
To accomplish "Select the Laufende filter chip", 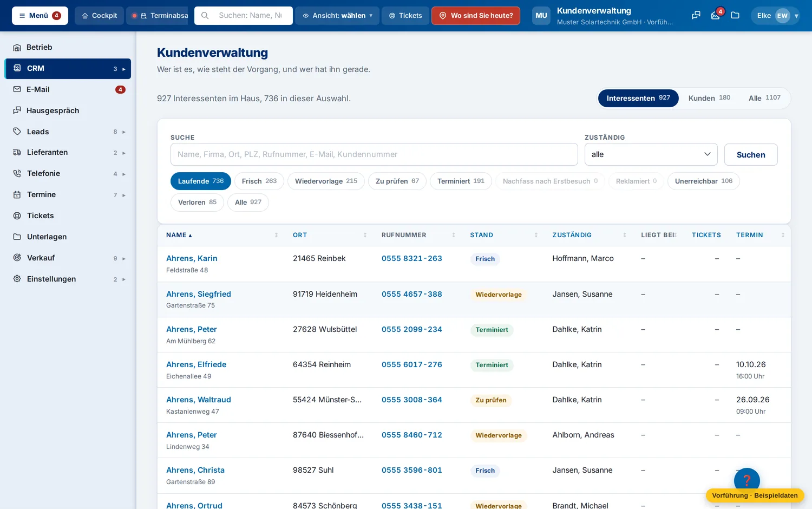I will pos(201,181).
